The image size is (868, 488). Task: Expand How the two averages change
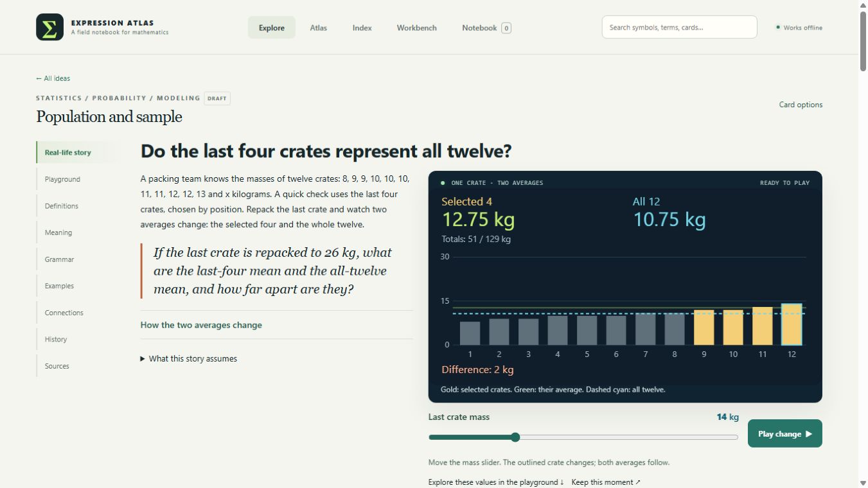pos(276,325)
